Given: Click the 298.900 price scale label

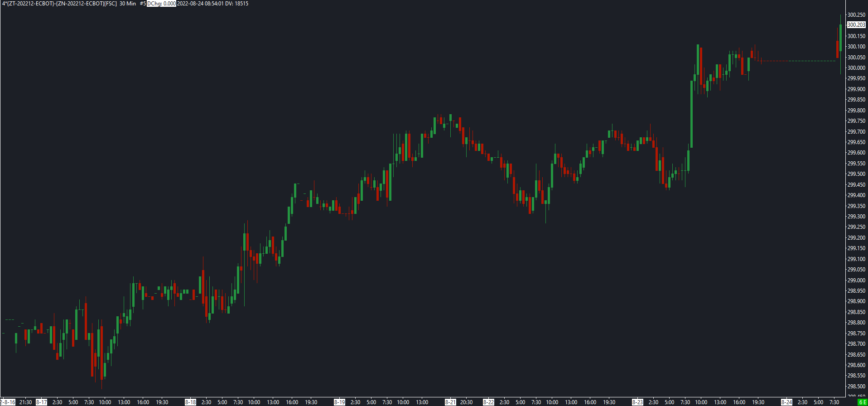Looking at the screenshot, I should (x=856, y=301).
